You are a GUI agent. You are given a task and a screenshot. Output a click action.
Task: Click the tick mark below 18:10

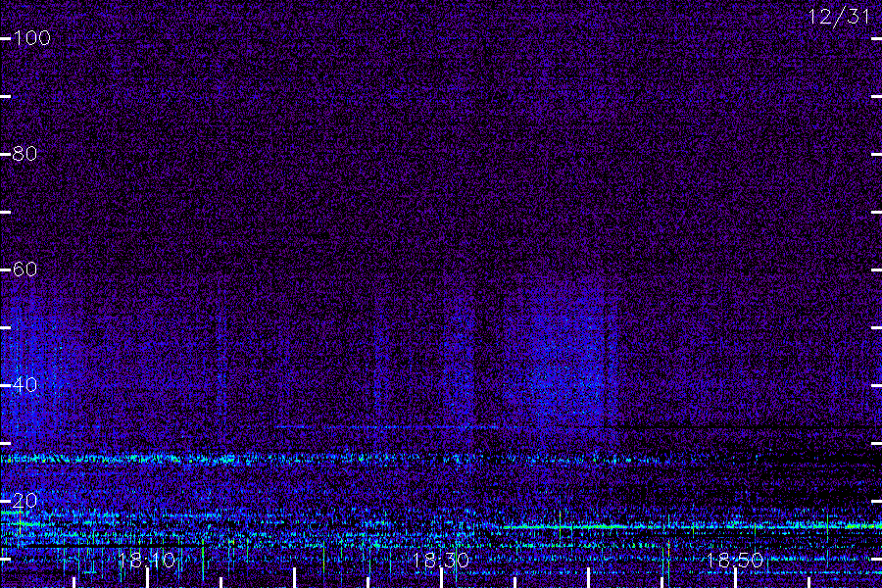pos(147,578)
